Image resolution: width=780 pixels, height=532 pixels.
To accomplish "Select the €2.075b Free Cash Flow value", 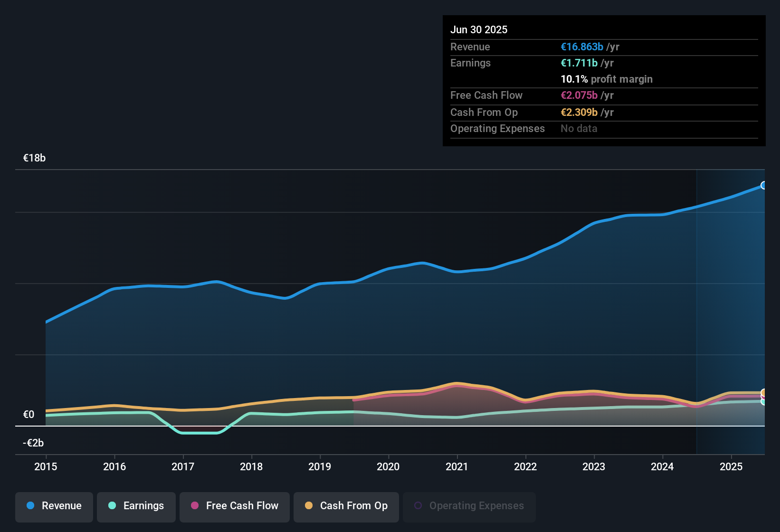I will coord(579,95).
